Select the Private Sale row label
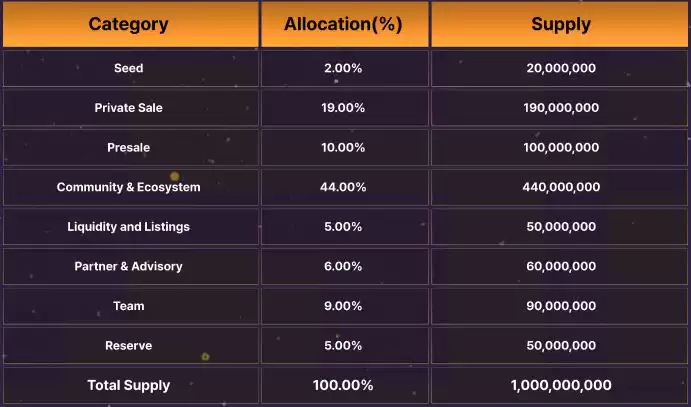Screen dimensions: 691x407 [128, 108]
